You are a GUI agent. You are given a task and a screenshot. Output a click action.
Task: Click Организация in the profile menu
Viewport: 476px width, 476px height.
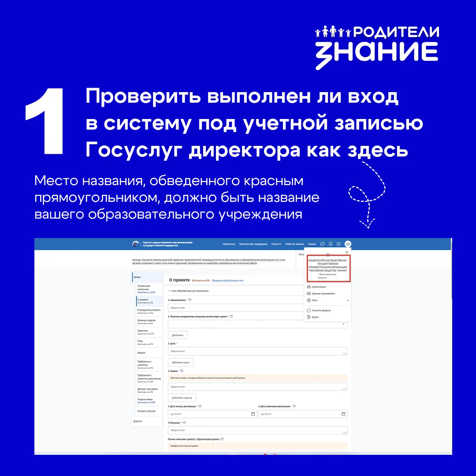[319, 287]
